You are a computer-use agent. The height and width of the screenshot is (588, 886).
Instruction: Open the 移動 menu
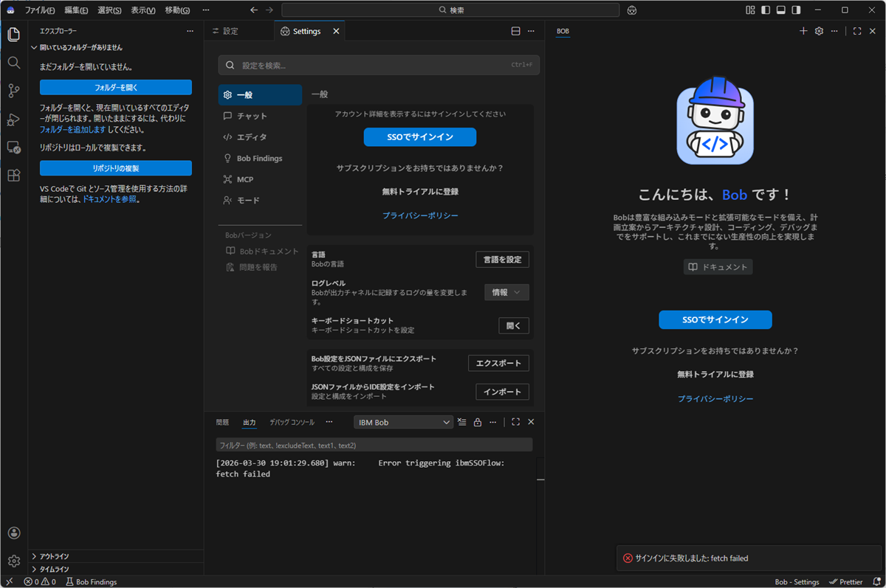pos(177,10)
